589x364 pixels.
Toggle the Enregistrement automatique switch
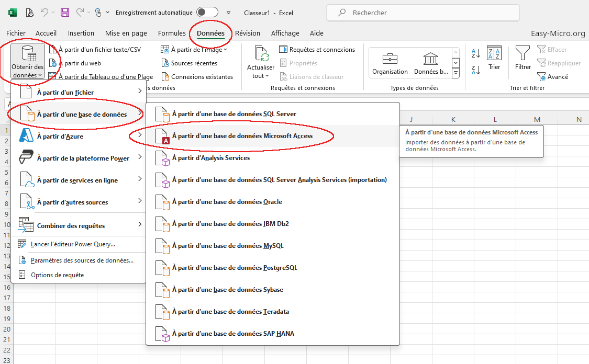[207, 13]
